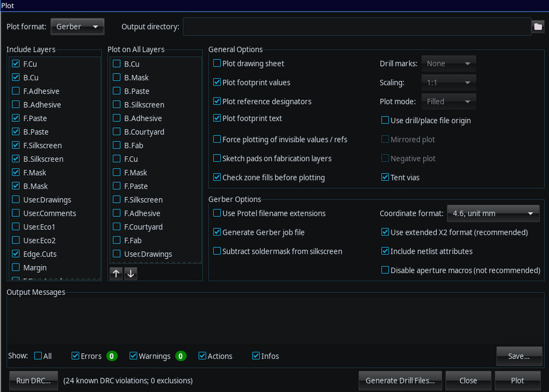Toggle the Tent vias option

[385, 177]
